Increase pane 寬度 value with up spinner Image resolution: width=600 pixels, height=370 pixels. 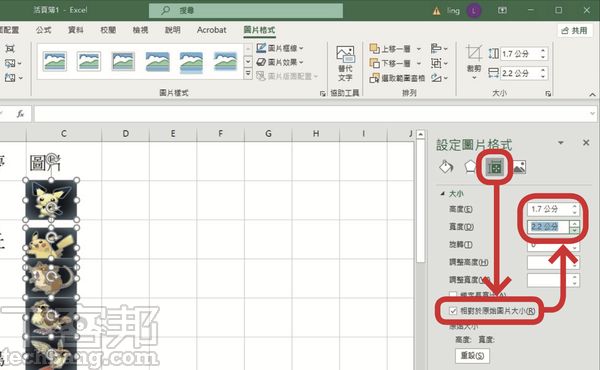coord(574,224)
